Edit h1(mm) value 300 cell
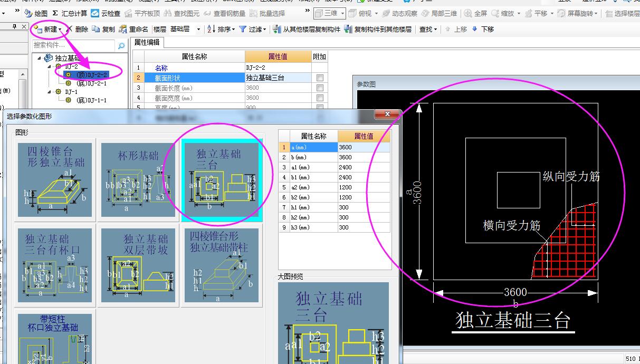 click(x=364, y=207)
